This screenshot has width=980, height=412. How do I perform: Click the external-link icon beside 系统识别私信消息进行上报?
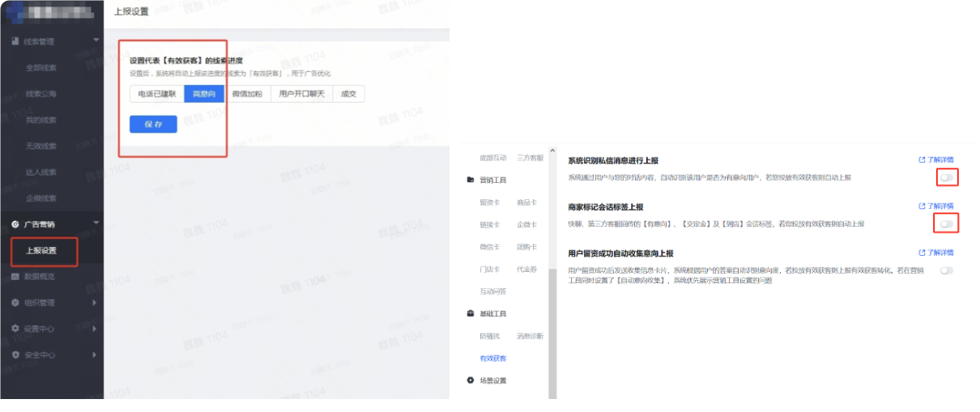[922, 160]
